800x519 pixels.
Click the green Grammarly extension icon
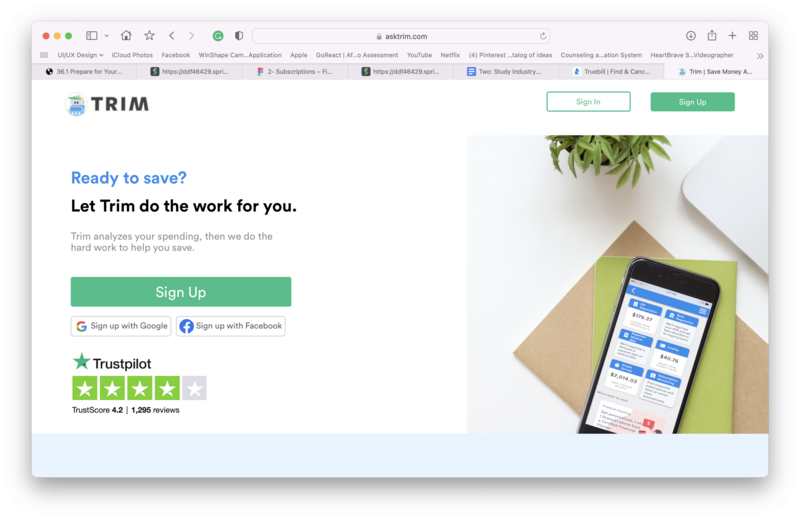point(218,36)
